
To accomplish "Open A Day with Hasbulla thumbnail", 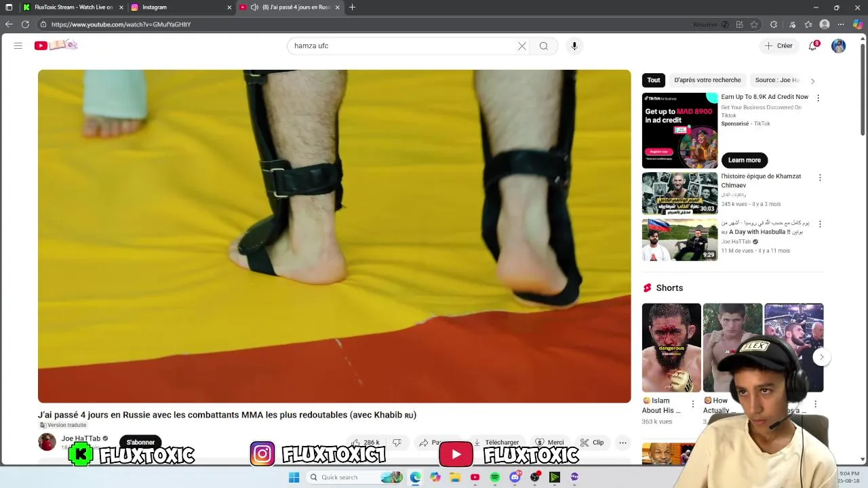I will pyautogui.click(x=679, y=240).
